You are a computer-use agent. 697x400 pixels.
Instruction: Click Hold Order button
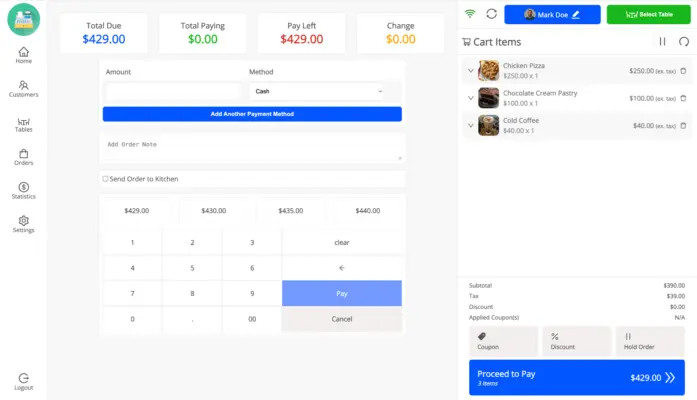click(x=650, y=341)
